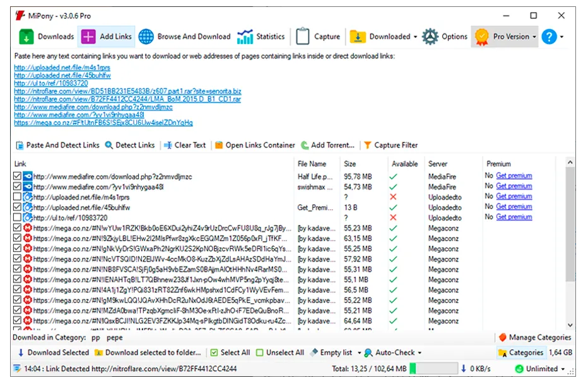Screen dimensions: 588x385
Task: Expand the Downloaded dropdown arrow
Action: click(x=415, y=37)
